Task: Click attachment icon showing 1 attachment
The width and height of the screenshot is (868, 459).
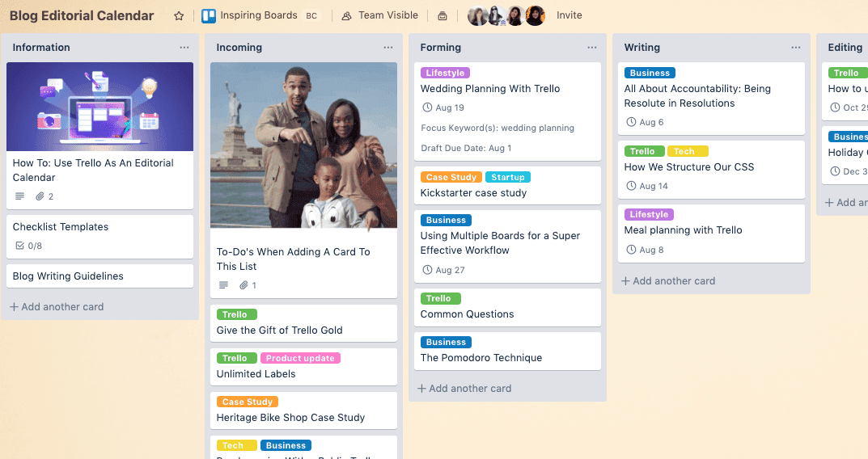Action: 243,285
